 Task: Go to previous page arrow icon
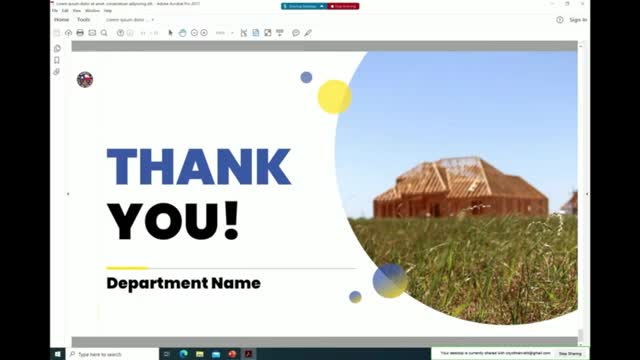coord(120,33)
